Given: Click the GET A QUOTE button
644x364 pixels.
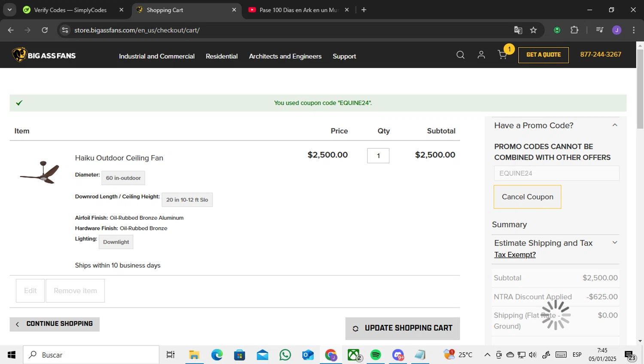Looking at the screenshot, I should (x=544, y=55).
